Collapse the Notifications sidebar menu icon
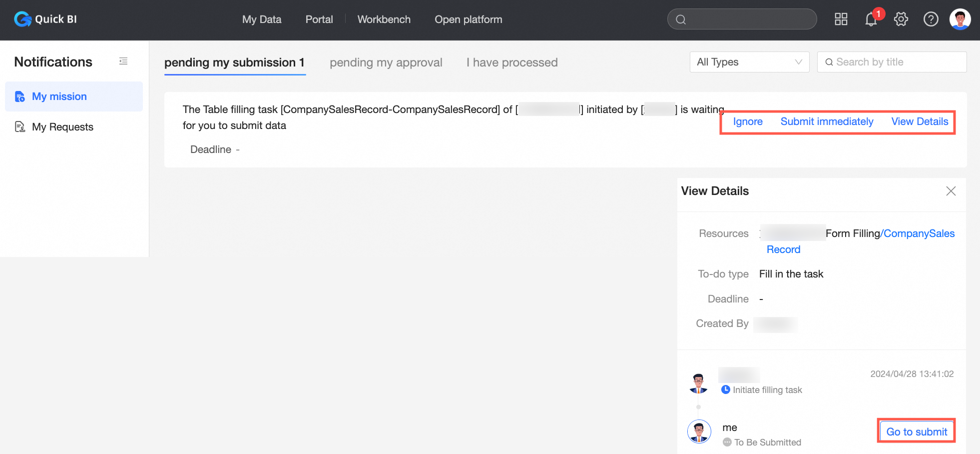980x454 pixels. 123,61
